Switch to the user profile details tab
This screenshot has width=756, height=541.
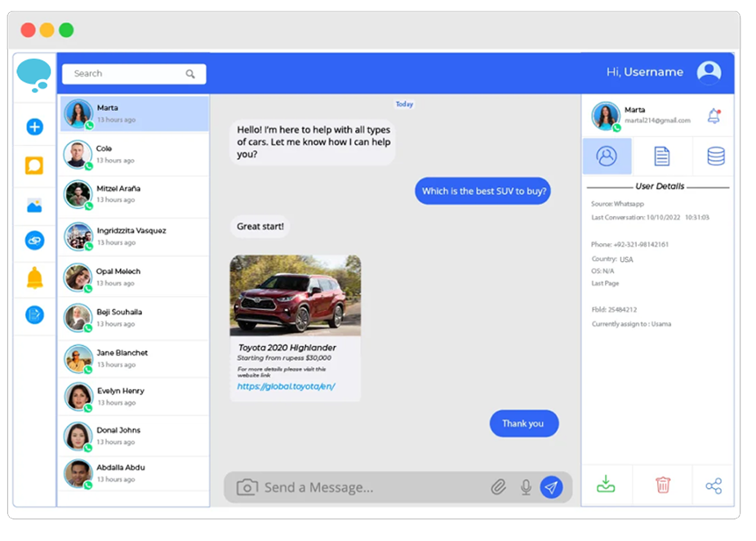607,157
